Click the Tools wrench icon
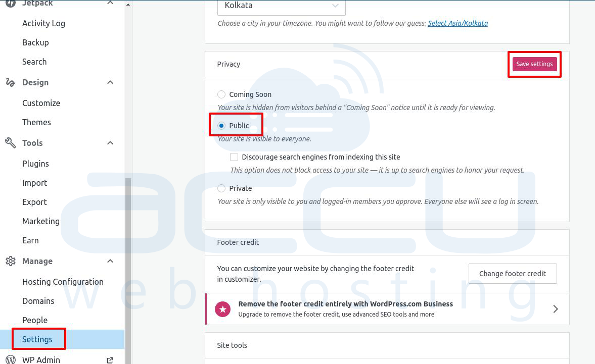This screenshot has height=364, width=595. point(10,143)
